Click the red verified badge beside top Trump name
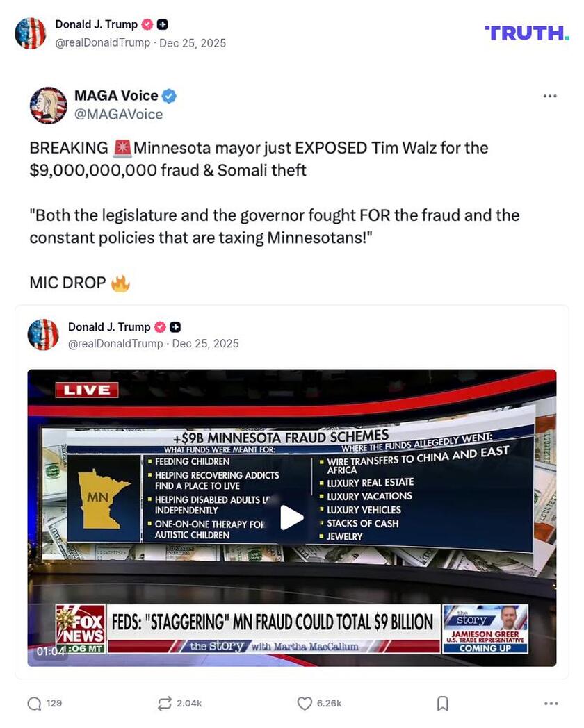Screen dimensions: 584x728 147,24
